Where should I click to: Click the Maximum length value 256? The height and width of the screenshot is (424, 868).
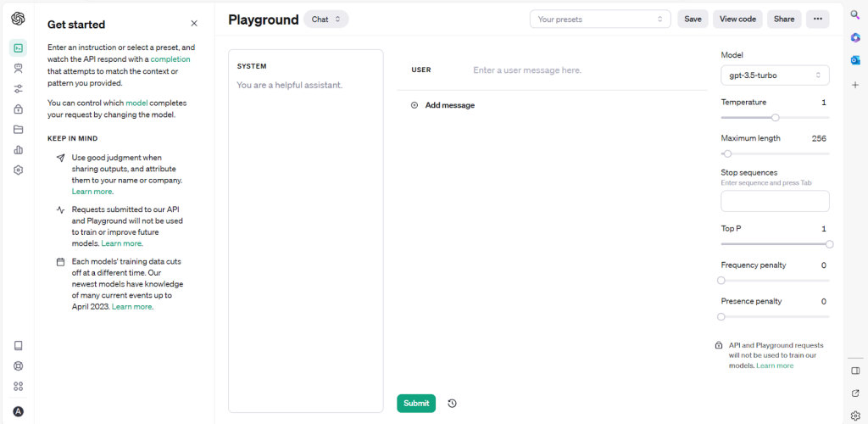click(x=819, y=138)
